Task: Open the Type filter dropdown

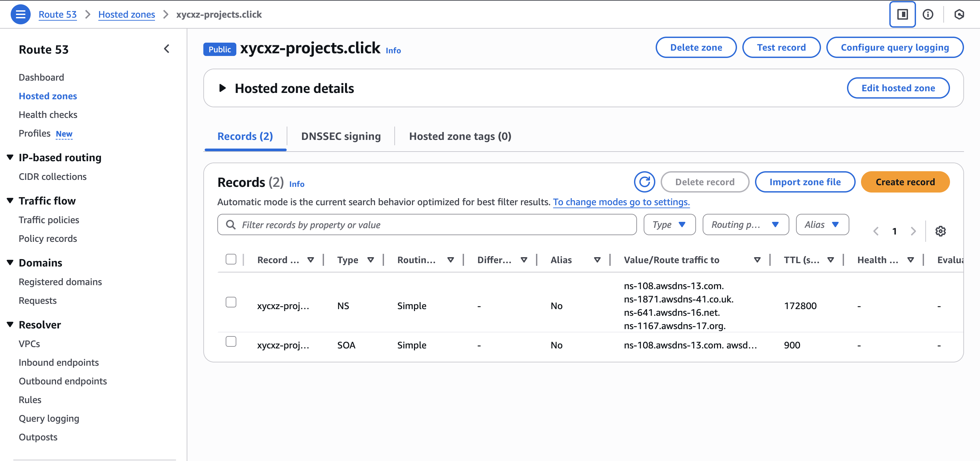Action: pyautogui.click(x=669, y=225)
